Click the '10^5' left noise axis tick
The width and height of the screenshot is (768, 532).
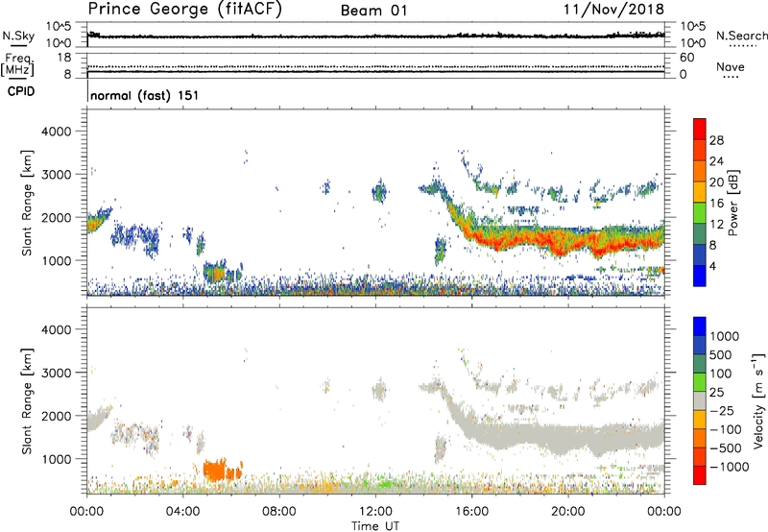point(59,27)
